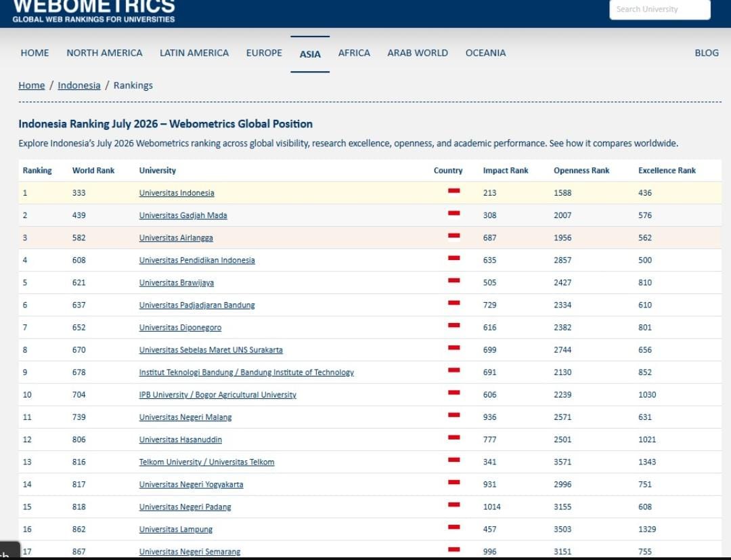
Task: Go to the BLOG page
Action: 706,53
